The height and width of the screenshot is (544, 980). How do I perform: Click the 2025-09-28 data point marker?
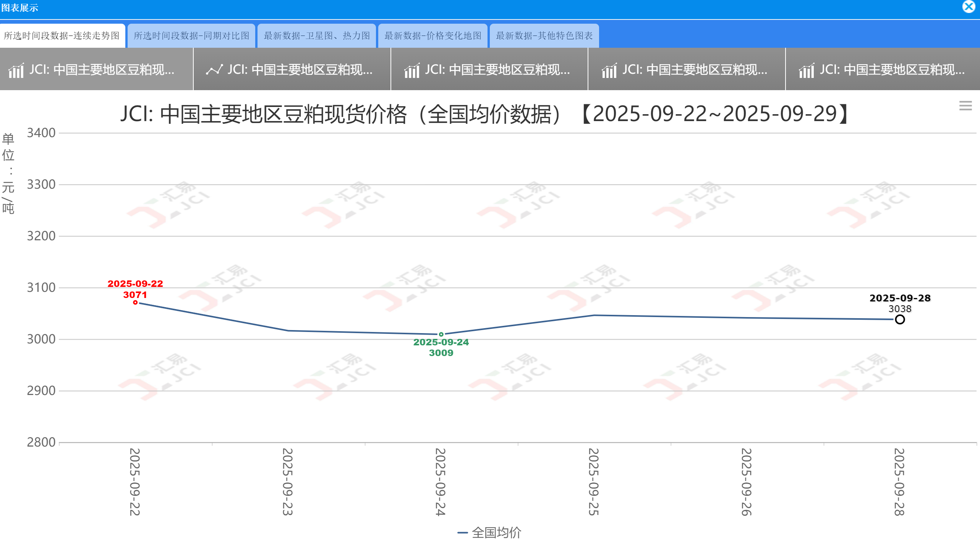pyautogui.click(x=900, y=320)
